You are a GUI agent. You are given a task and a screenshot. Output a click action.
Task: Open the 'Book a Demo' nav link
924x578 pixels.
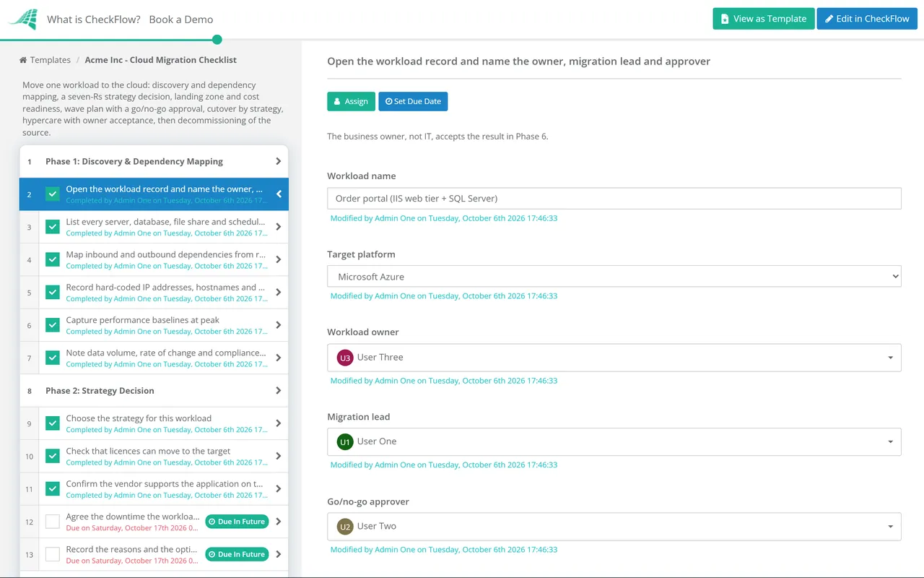click(x=181, y=20)
